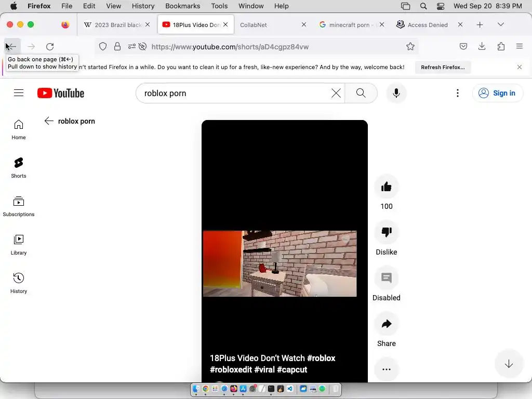Image resolution: width=532 pixels, height=399 pixels.
Task: Go to next Short with down arrow
Action: click(x=509, y=364)
